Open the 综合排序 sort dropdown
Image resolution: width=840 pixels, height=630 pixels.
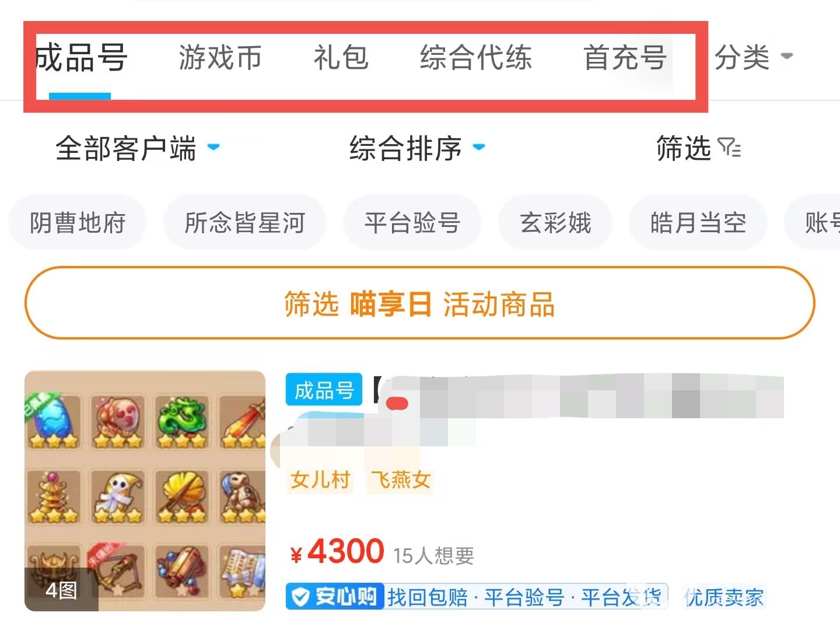tap(417, 148)
